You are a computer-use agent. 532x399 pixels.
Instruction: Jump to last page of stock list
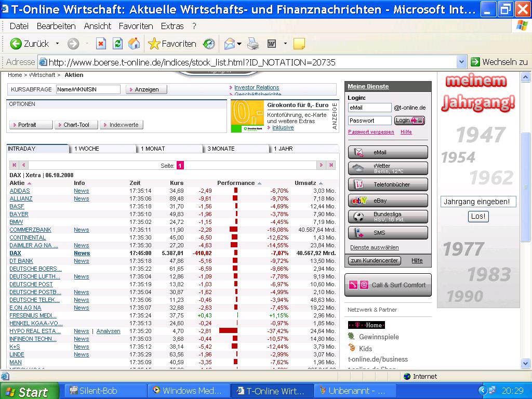[x=331, y=165]
